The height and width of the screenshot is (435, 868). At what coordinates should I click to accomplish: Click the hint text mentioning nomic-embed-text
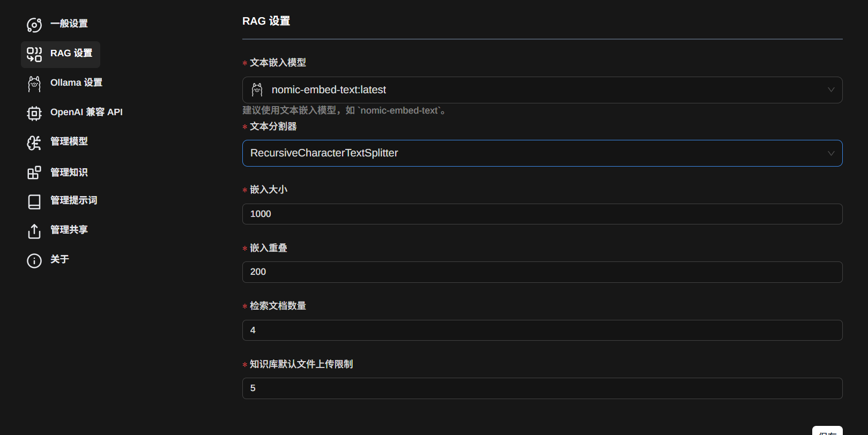345,110
